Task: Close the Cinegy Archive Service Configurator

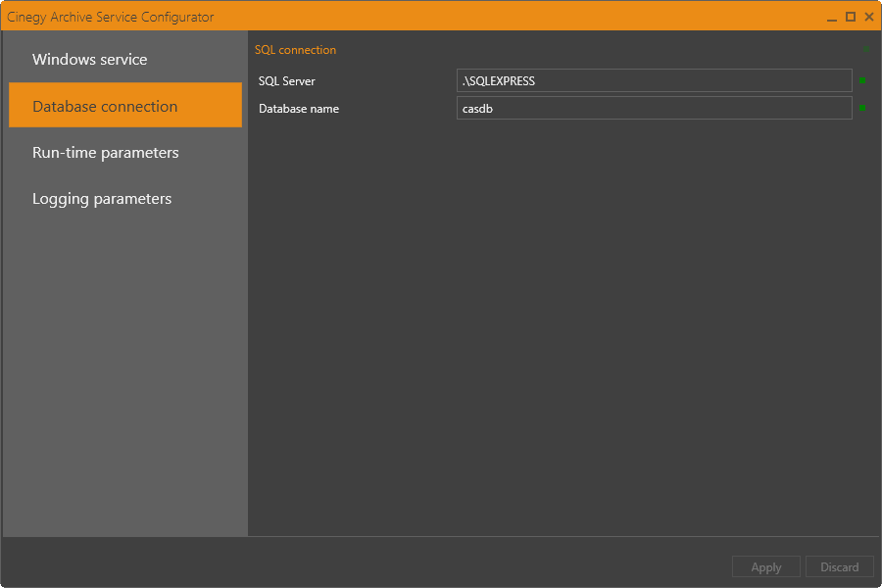Action: click(x=869, y=17)
